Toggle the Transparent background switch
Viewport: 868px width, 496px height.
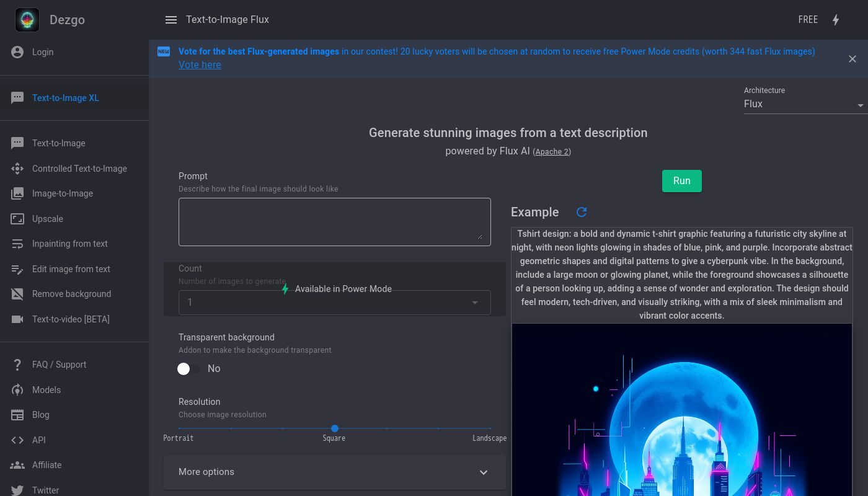click(x=188, y=369)
